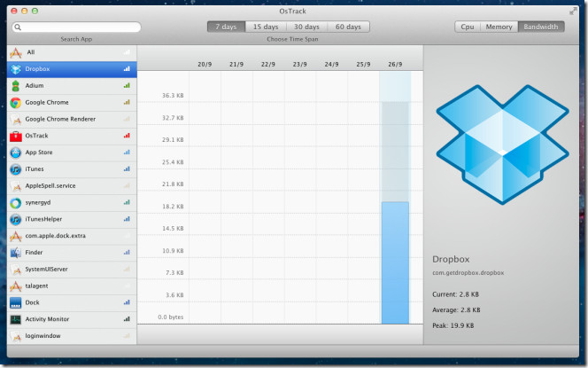Click the Current: 2.8 KB value
The height and width of the screenshot is (368, 588).
[456, 294]
